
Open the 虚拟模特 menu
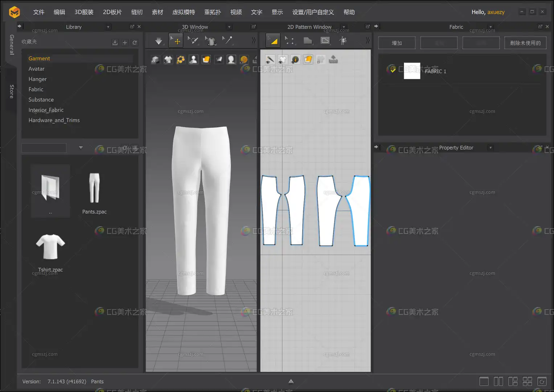coord(184,12)
